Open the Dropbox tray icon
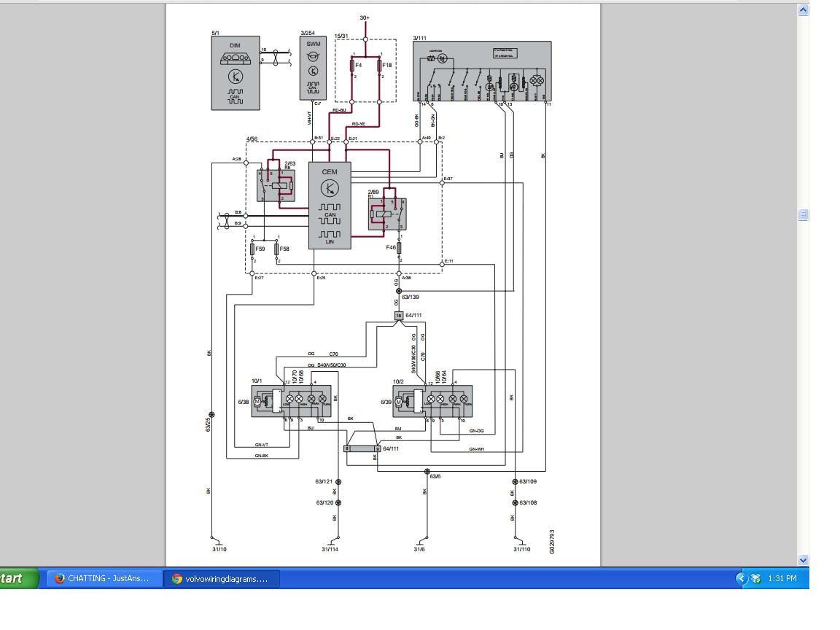This screenshot has height=630, width=840. tap(756, 578)
